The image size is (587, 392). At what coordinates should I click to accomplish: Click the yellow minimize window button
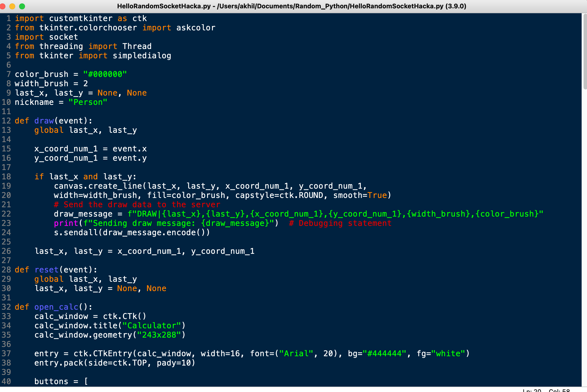12,6
